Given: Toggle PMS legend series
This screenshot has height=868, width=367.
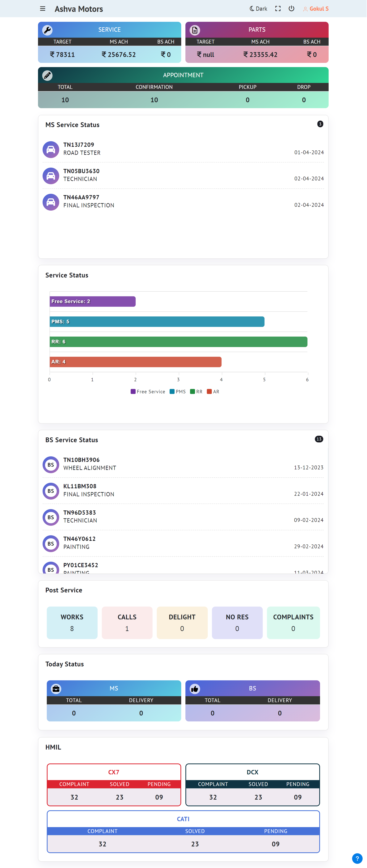Looking at the screenshot, I should pyautogui.click(x=178, y=392).
